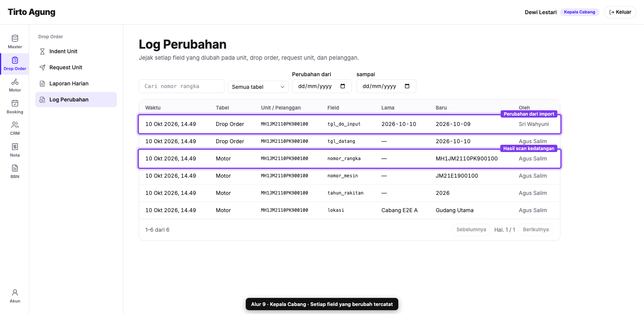Click the lokasi field cell
This screenshot has height=314, width=644.
336,210
